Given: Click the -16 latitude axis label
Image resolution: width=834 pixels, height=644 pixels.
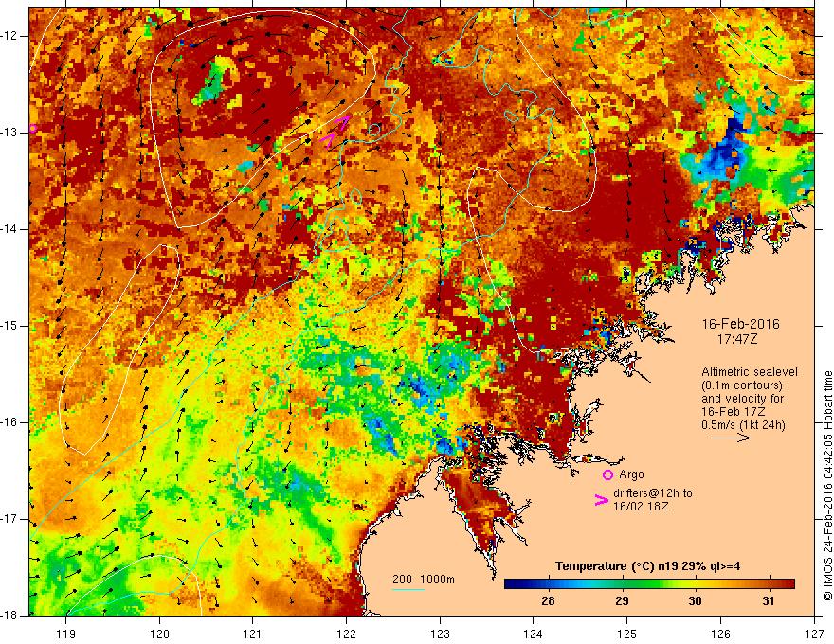Looking at the screenshot, I should click(x=9, y=422).
